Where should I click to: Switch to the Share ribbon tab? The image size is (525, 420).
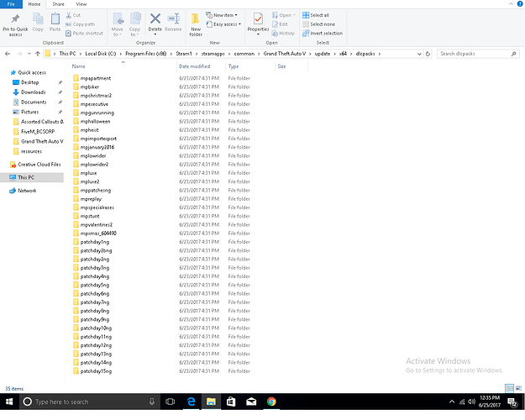pos(58,4)
